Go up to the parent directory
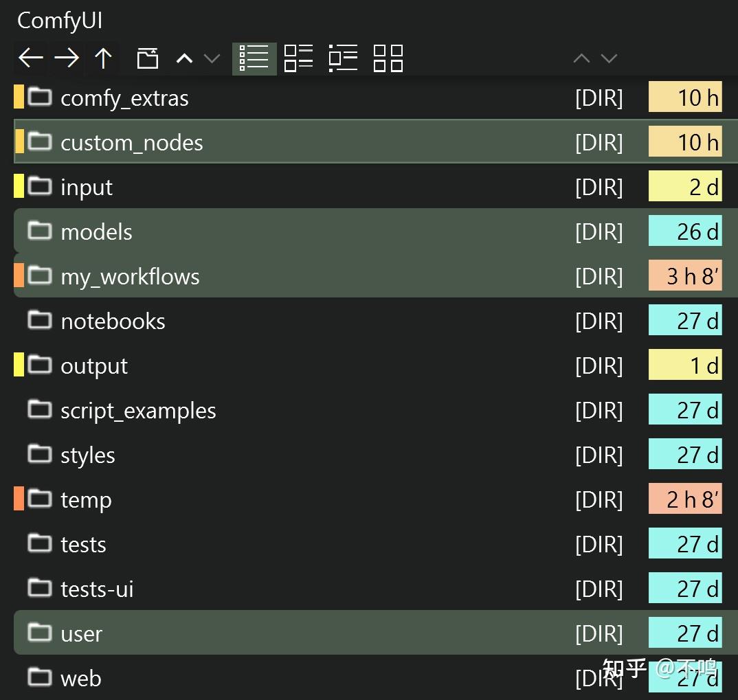The image size is (738, 700). pyautogui.click(x=103, y=58)
